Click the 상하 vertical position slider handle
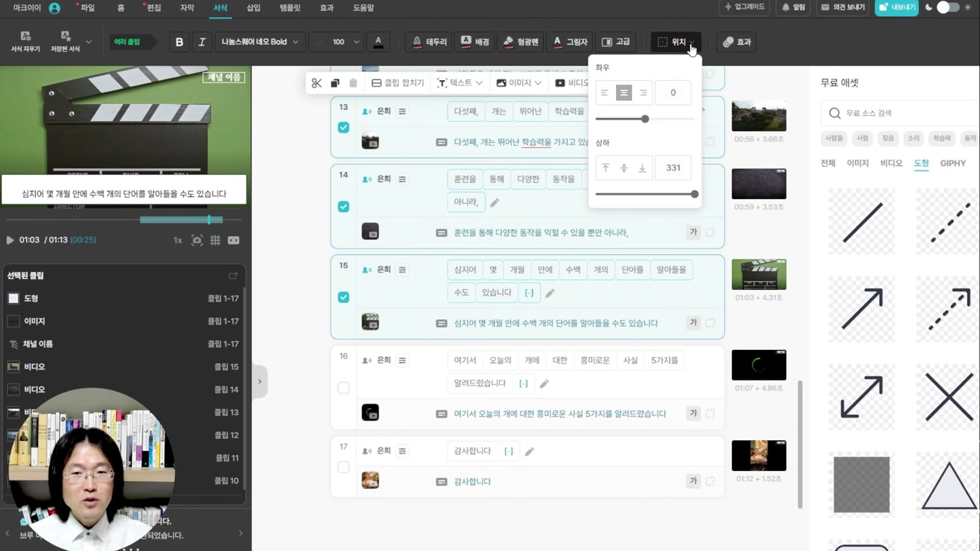The width and height of the screenshot is (980, 551). pyautogui.click(x=694, y=194)
